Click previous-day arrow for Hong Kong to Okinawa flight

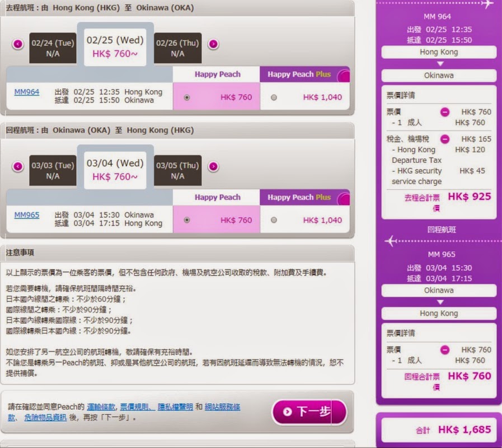coord(18,44)
